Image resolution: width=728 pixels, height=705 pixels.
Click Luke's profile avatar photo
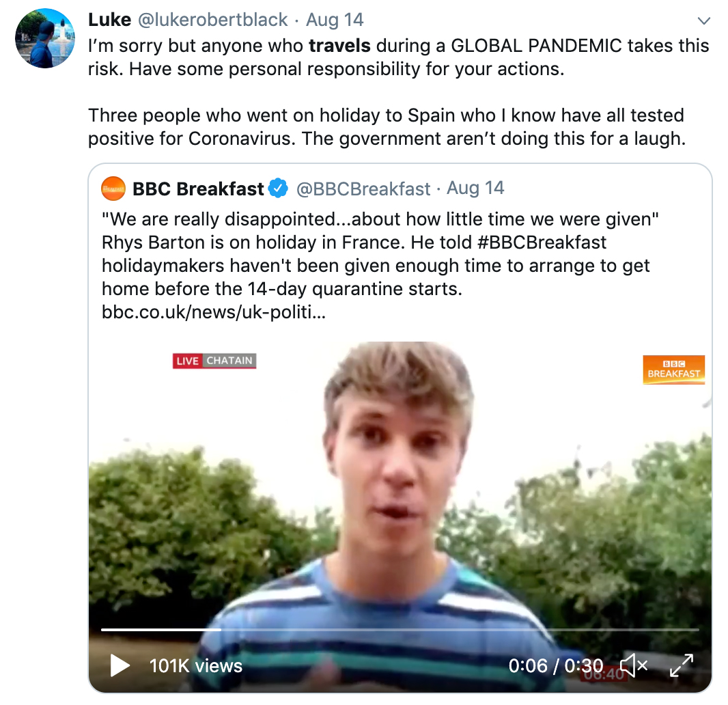coord(44,38)
